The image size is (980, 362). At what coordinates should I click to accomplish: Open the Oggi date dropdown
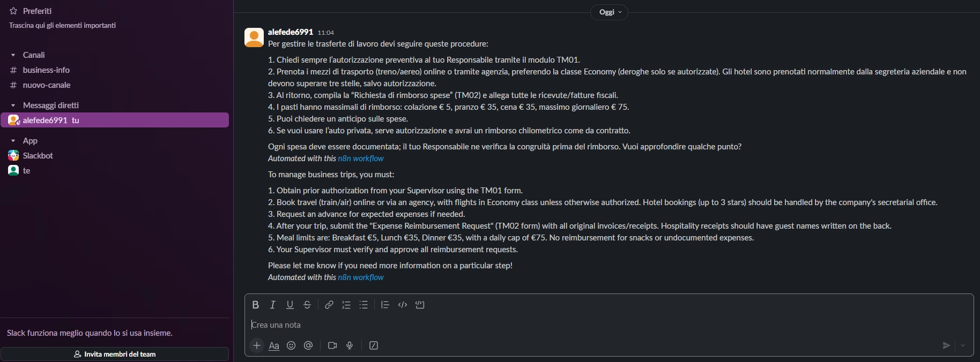pyautogui.click(x=609, y=12)
